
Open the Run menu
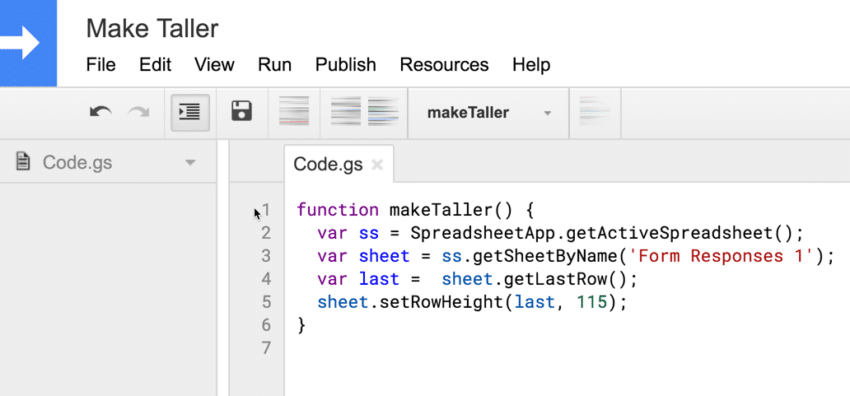(275, 65)
